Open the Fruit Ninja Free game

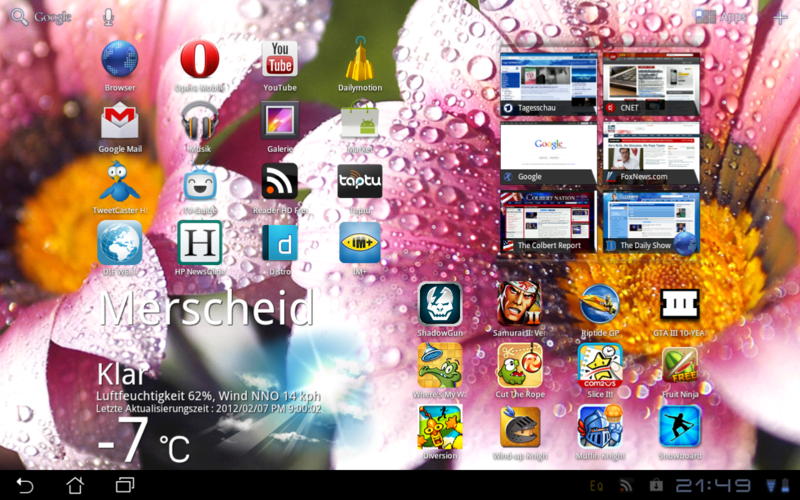[x=680, y=367]
